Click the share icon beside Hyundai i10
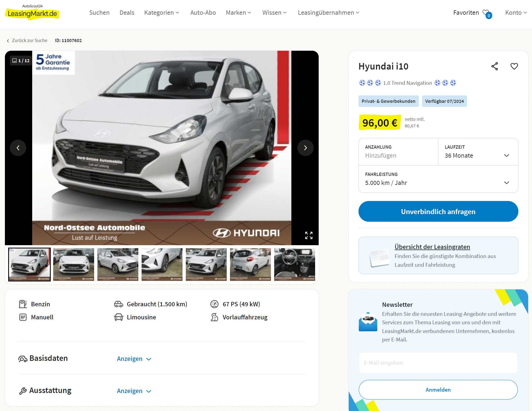This screenshot has width=532, height=411. click(495, 66)
